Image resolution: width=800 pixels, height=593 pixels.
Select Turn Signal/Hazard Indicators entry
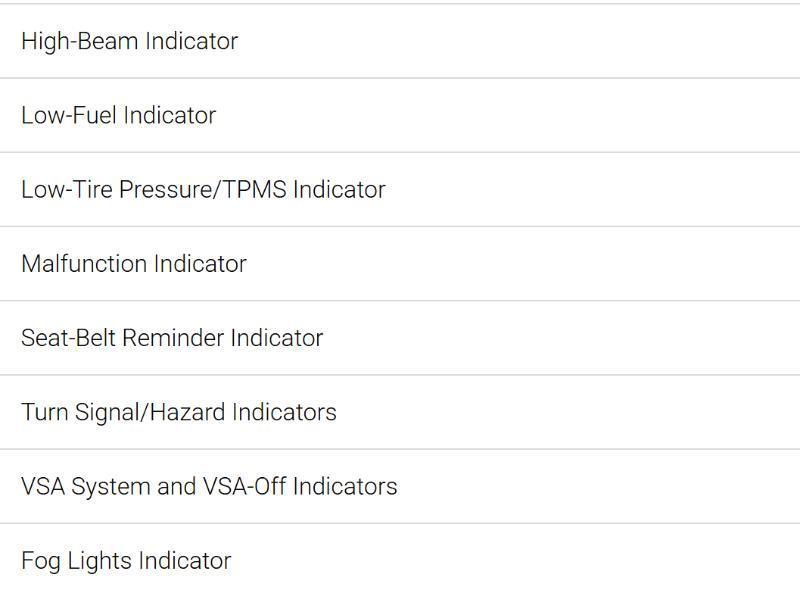(x=179, y=412)
